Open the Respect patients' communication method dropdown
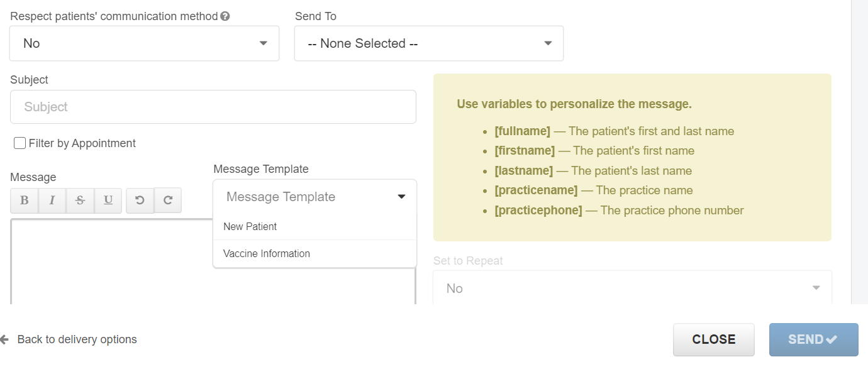Screen dimensions: 868x374 tap(144, 43)
